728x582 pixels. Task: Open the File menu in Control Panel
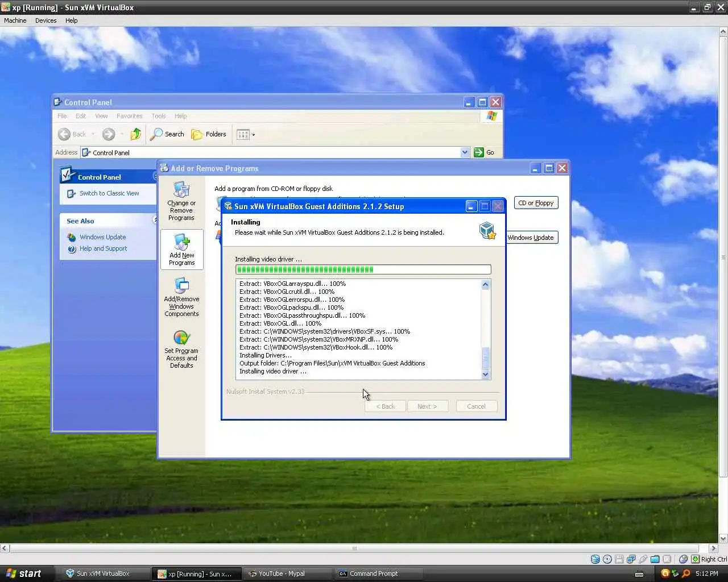[x=62, y=116]
